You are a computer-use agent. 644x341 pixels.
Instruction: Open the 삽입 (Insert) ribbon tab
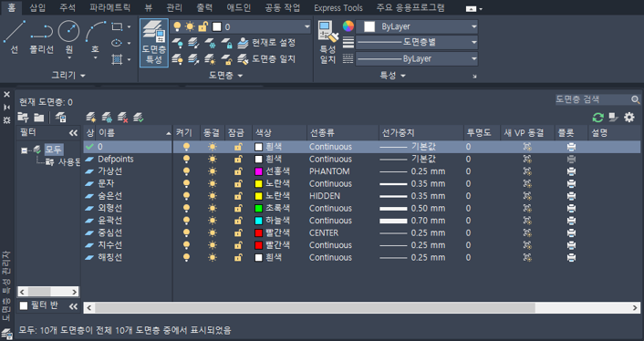[37, 8]
